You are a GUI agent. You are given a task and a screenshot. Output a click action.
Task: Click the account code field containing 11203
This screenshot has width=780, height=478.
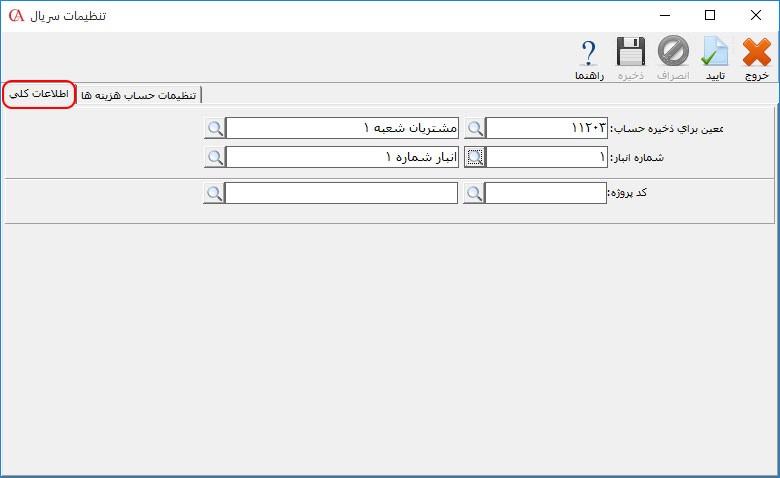546,128
